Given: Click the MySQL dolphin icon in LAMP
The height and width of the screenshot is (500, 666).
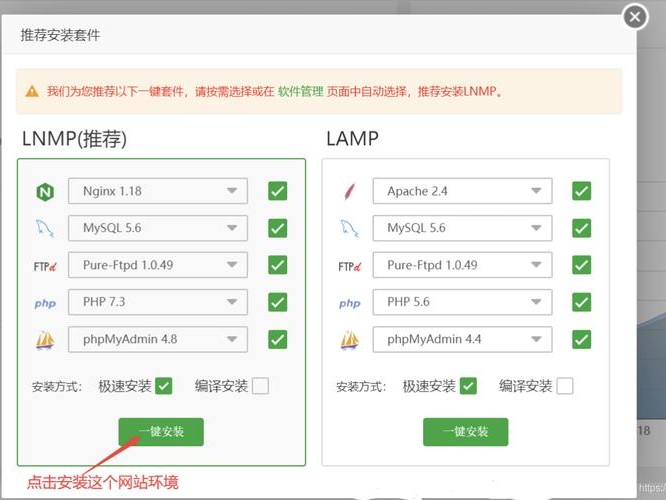Looking at the screenshot, I should click(x=350, y=229).
